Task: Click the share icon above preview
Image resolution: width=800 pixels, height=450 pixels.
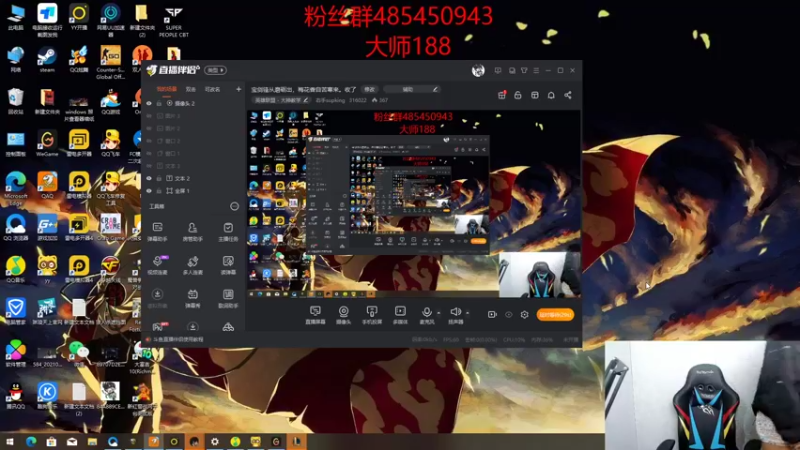Action: pyautogui.click(x=568, y=95)
